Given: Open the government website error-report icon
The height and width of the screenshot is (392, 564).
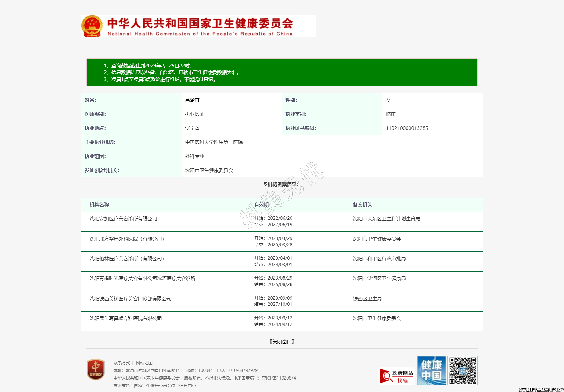Looking at the screenshot, I should point(397,376).
